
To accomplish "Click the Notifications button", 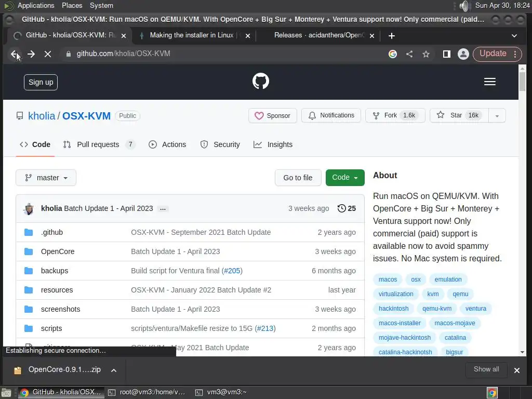I will (x=331, y=116).
